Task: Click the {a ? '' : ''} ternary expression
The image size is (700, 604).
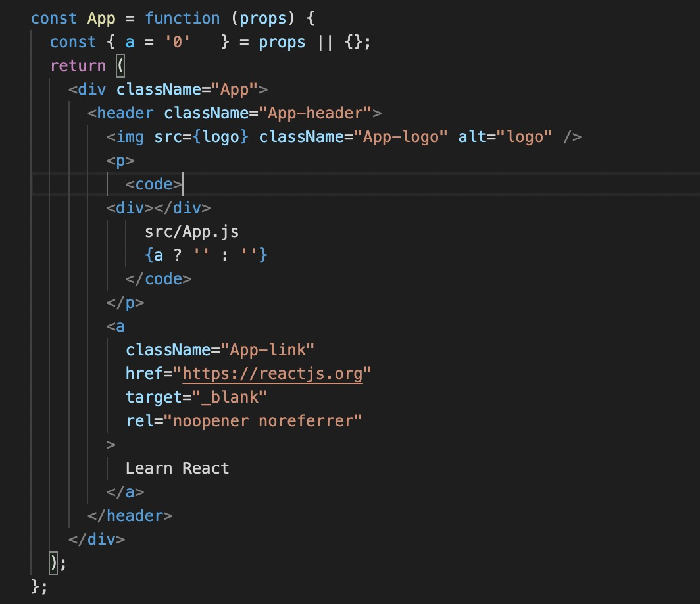Action: click(206, 255)
